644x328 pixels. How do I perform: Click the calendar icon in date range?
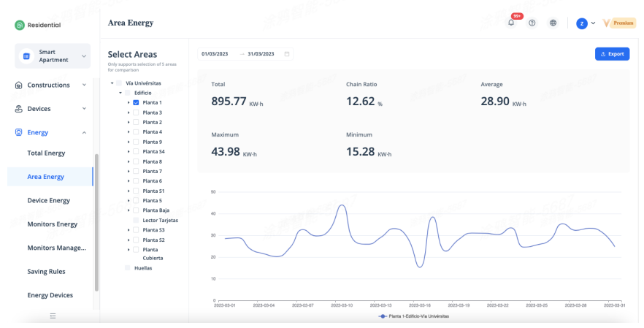pyautogui.click(x=287, y=54)
